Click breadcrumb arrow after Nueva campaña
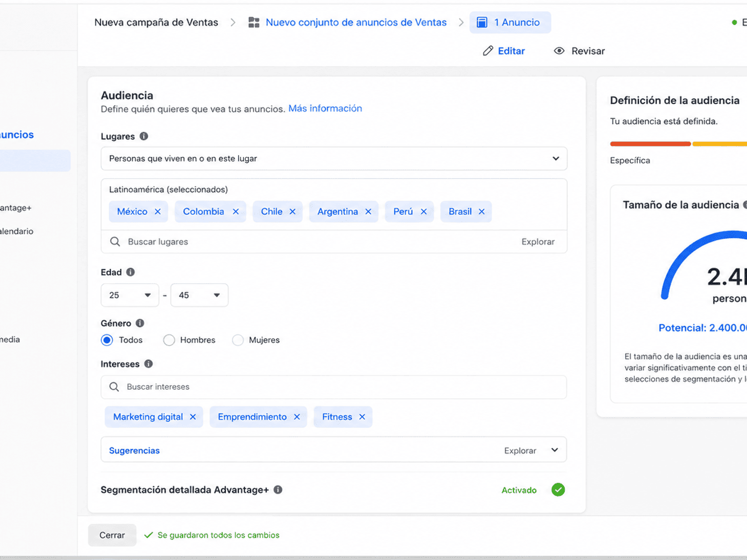Screen dimensions: 747x560 coord(233,23)
